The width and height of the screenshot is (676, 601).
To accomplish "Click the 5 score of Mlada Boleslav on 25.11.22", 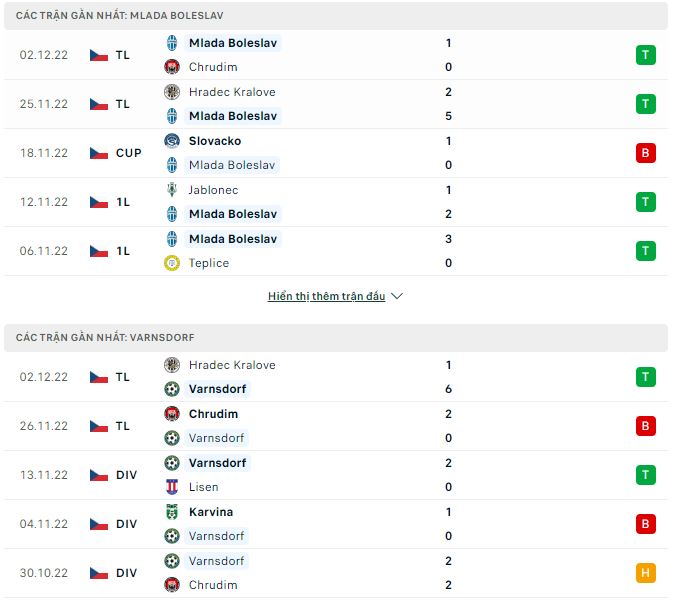I will point(448,116).
